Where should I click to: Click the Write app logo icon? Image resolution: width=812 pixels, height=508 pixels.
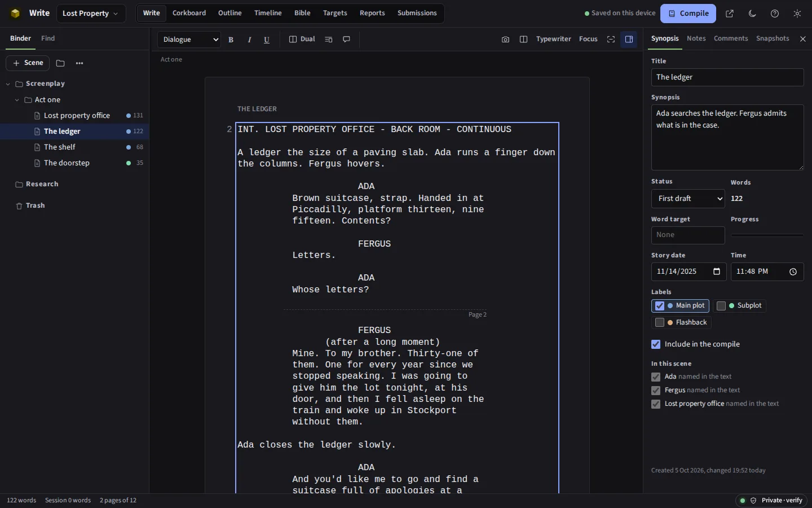coord(15,13)
